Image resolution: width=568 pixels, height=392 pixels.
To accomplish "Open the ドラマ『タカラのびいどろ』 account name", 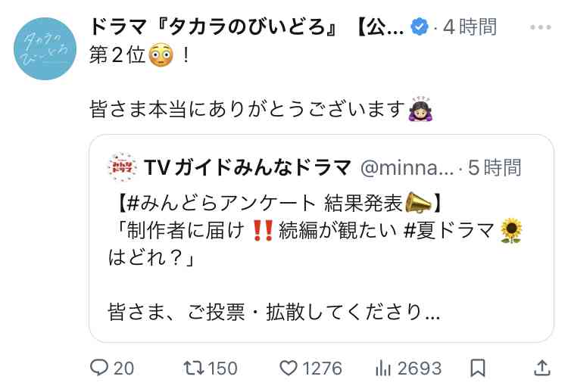I will pyautogui.click(x=247, y=27).
